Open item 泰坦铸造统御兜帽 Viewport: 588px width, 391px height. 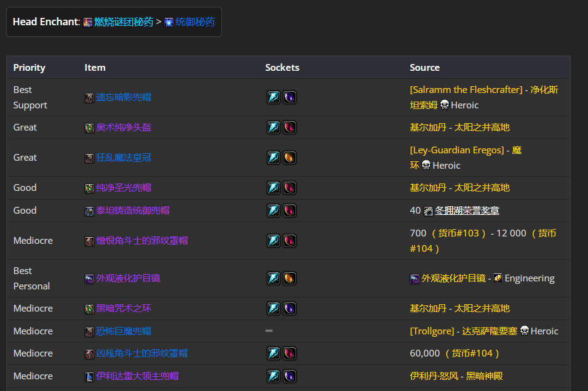133,211
